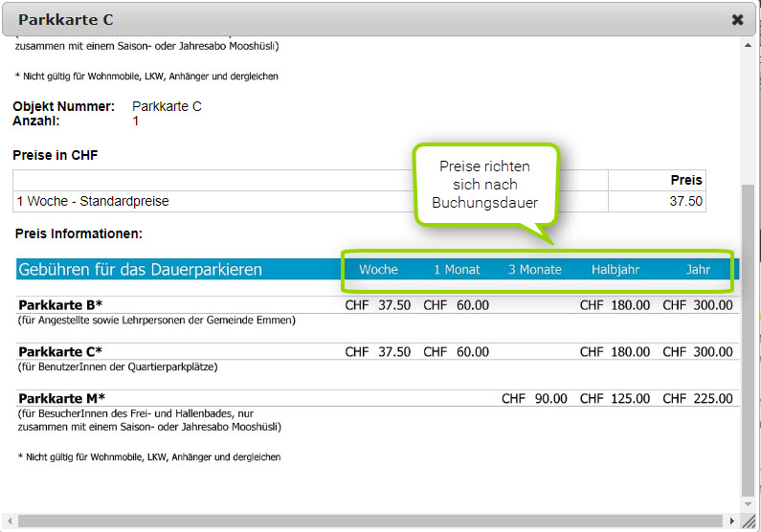The image size is (761, 532).
Task: Close the Parkkarte C dialog
Action: point(737,19)
